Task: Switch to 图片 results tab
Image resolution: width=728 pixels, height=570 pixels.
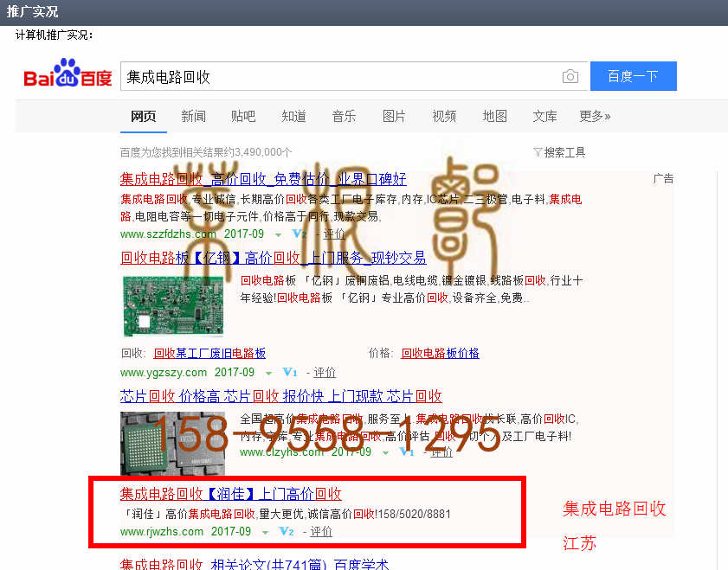Action: click(394, 116)
